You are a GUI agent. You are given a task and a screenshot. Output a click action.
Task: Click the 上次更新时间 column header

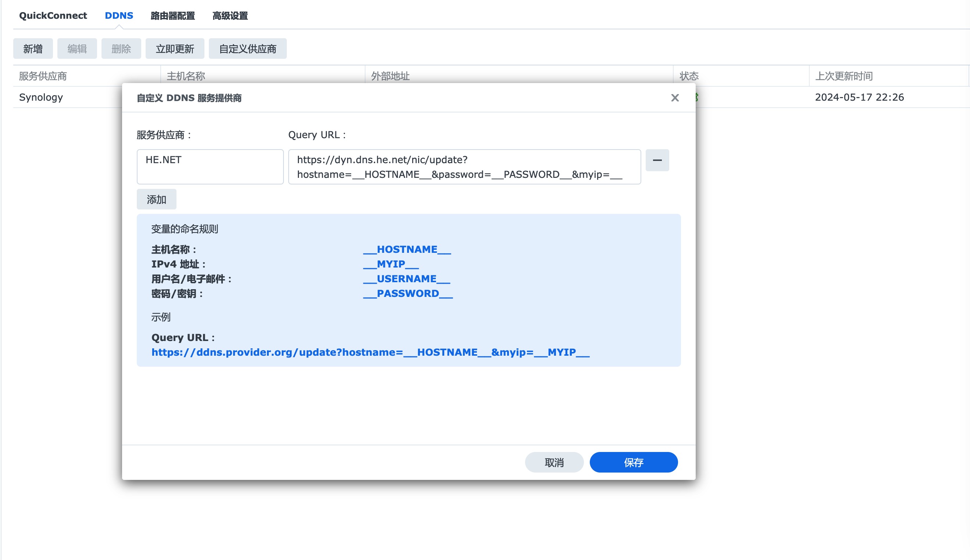click(844, 76)
